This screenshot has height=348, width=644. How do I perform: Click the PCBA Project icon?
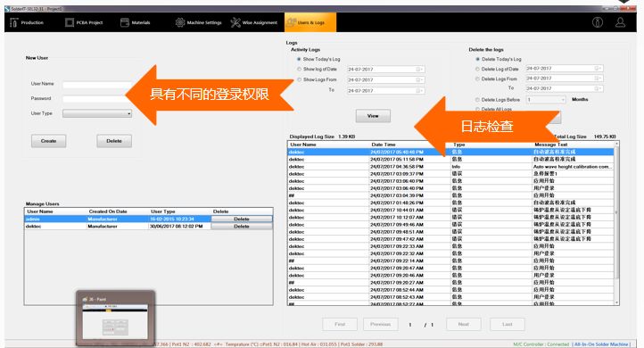(70, 22)
